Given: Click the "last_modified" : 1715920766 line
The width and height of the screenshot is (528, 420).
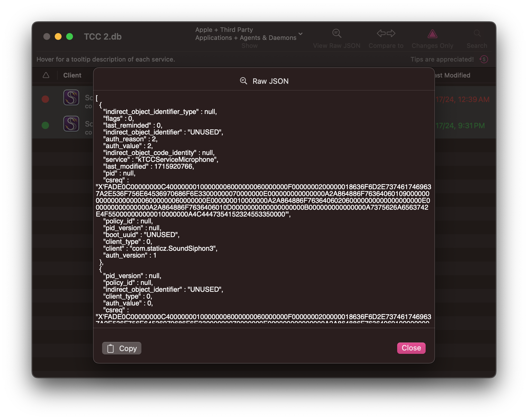Looking at the screenshot, I should (x=148, y=166).
